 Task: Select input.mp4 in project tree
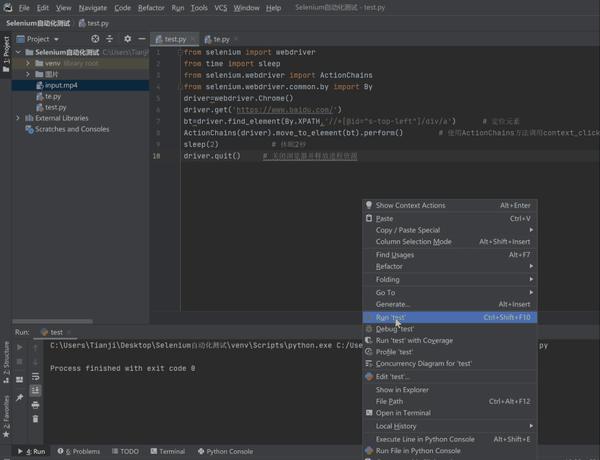tap(60, 85)
